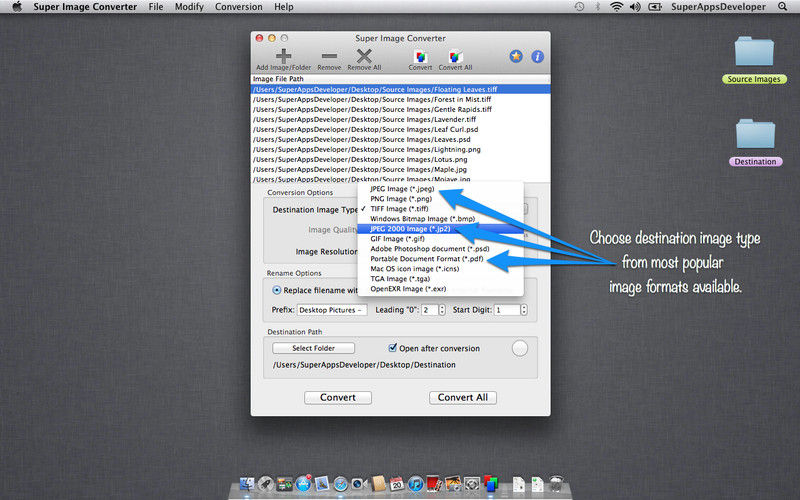Click the Convert All toolbar icon
The height and width of the screenshot is (500, 800).
point(455,57)
